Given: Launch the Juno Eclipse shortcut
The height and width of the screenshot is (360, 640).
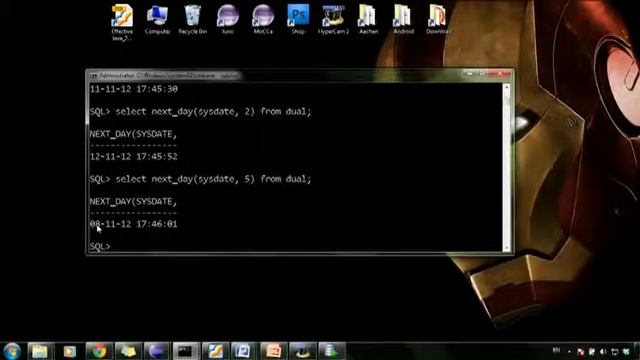Looking at the screenshot, I should [227, 19].
